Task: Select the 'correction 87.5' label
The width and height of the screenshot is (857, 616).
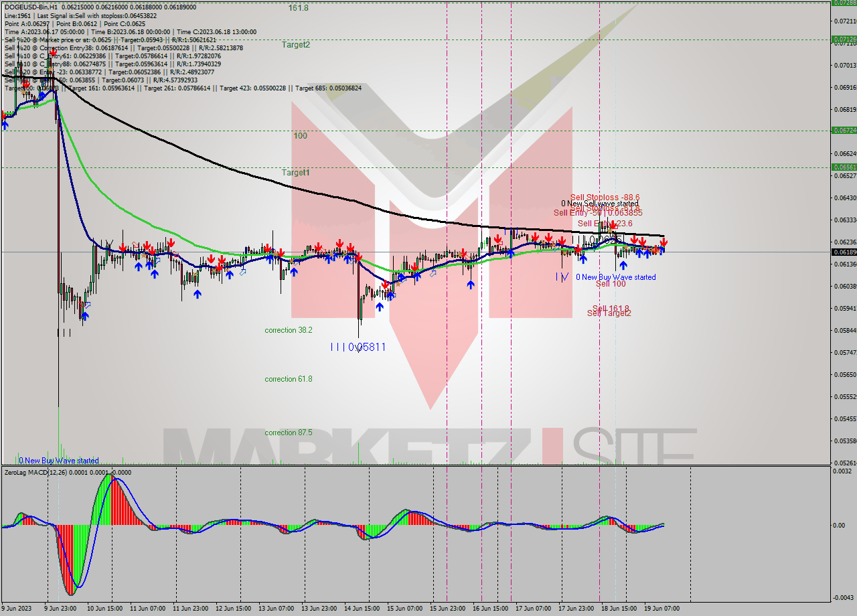Action: tap(288, 433)
